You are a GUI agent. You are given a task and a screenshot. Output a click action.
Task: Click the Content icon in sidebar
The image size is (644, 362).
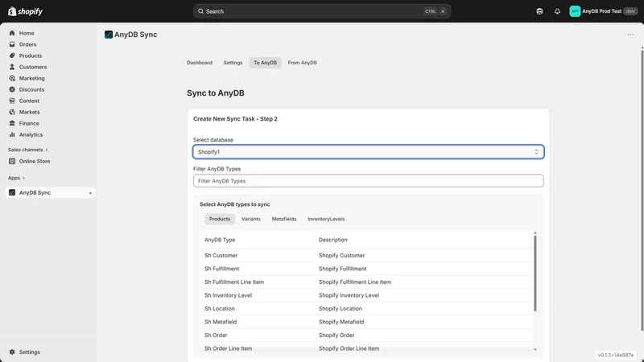12,101
